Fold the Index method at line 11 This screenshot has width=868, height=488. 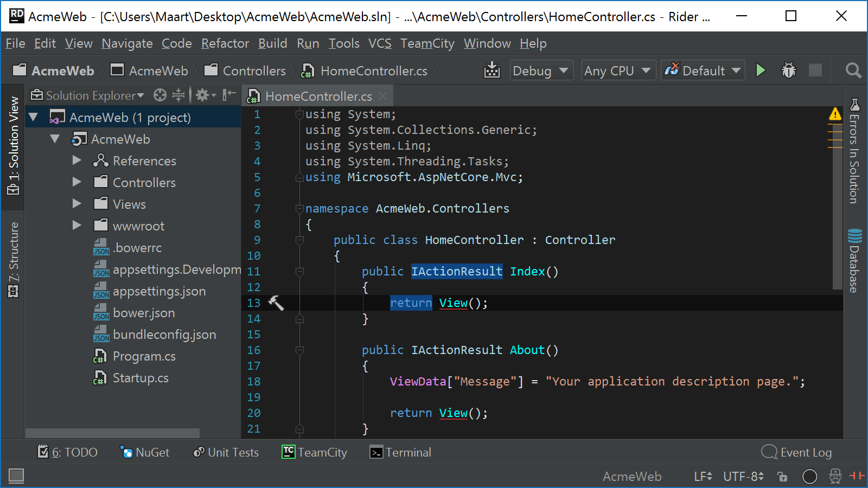[299, 271]
